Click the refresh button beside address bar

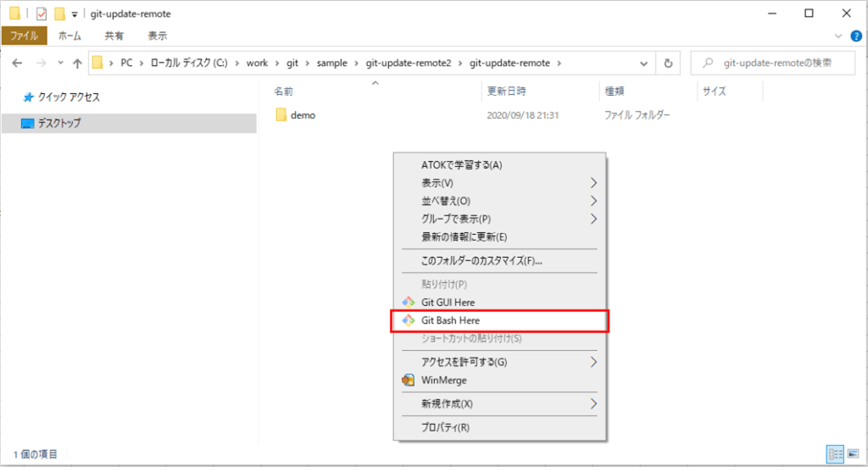[x=668, y=63]
